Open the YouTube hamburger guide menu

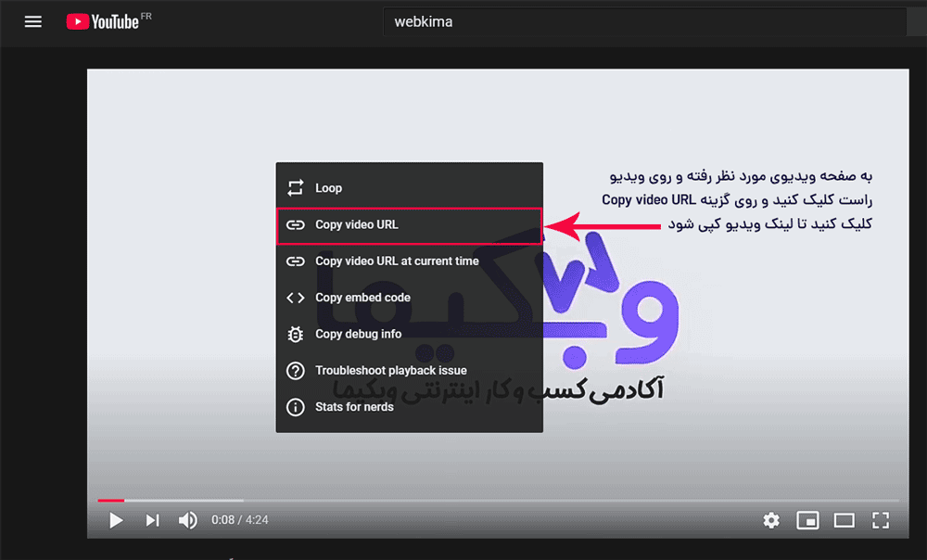[33, 22]
